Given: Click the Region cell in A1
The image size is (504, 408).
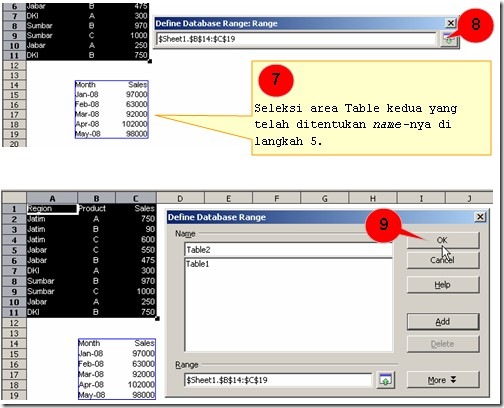Looking at the screenshot, I should pos(52,209).
